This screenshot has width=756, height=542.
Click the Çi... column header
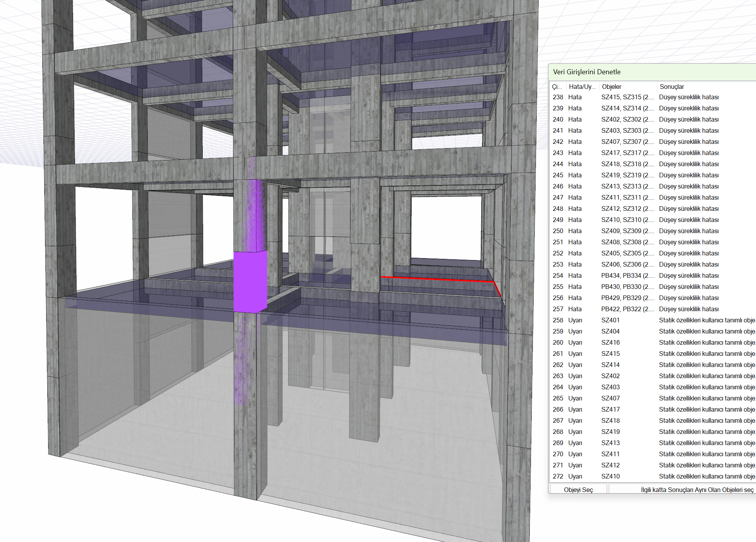click(x=557, y=87)
